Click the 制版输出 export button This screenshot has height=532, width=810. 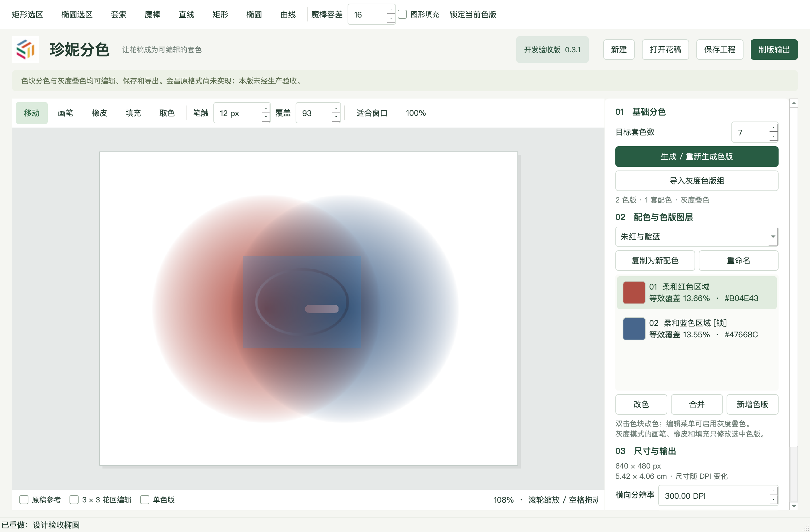(774, 49)
